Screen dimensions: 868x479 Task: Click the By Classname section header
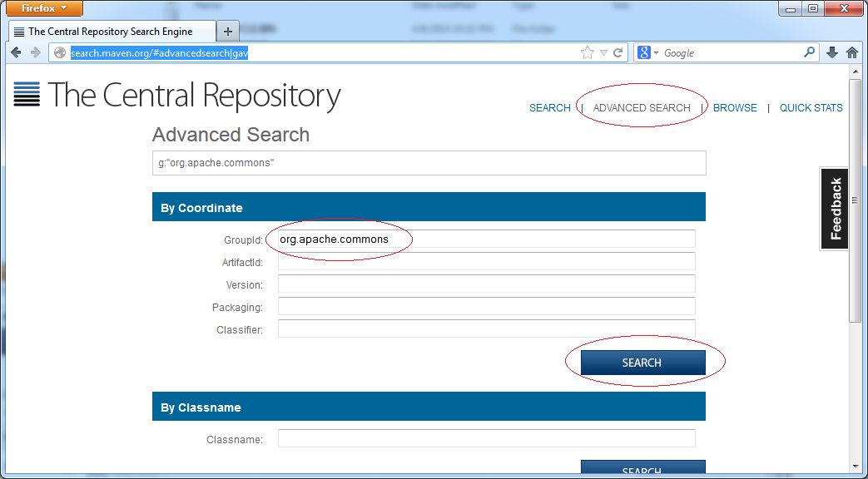(x=429, y=407)
